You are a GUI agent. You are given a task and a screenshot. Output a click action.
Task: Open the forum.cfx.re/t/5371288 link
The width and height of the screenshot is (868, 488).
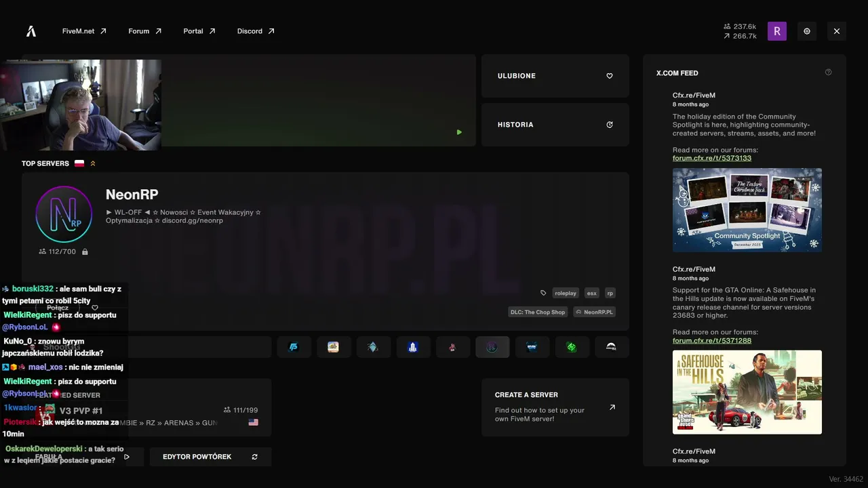(x=712, y=340)
